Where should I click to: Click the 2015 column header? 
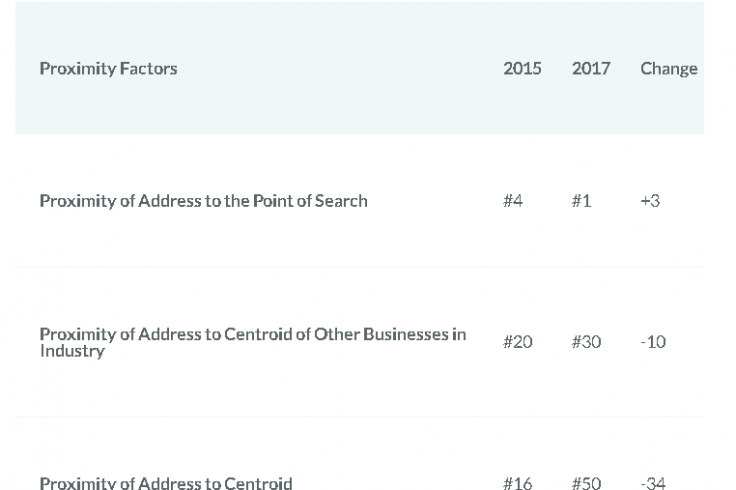pyautogui.click(x=522, y=69)
